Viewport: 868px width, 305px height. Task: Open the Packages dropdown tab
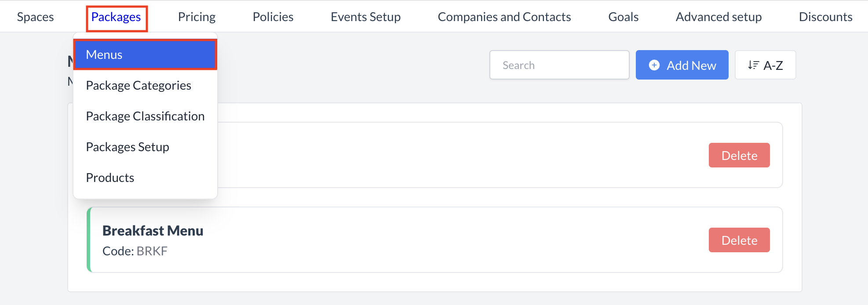click(116, 17)
